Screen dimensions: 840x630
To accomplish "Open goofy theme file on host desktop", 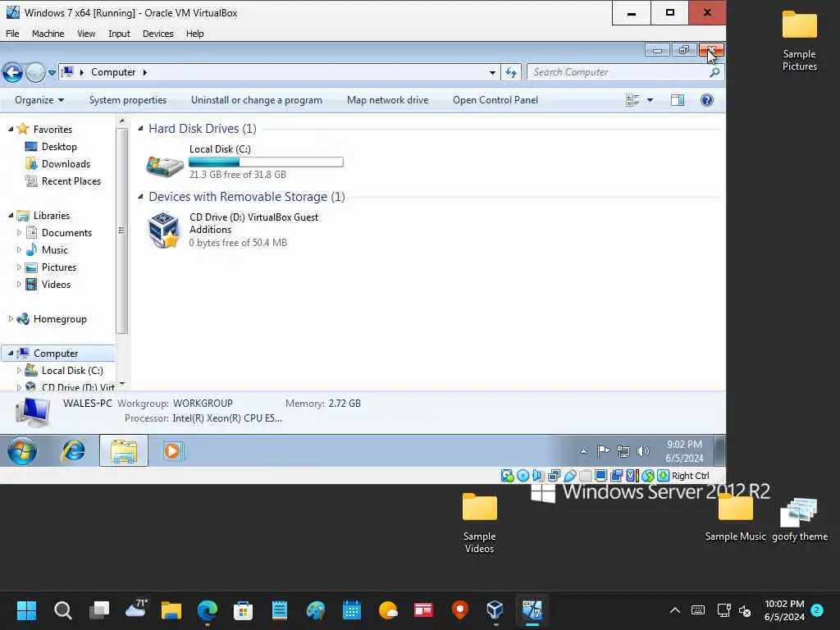I will coord(799,519).
